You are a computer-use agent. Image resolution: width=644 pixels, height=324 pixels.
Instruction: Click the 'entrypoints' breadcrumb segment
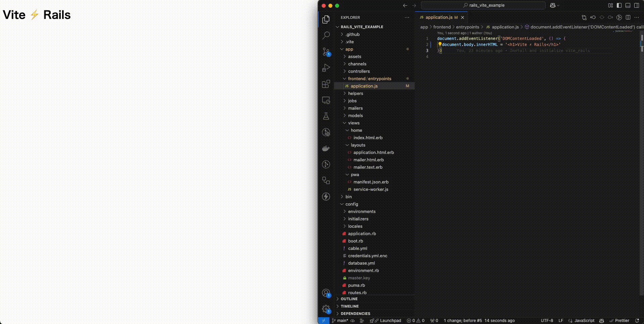coord(467,27)
